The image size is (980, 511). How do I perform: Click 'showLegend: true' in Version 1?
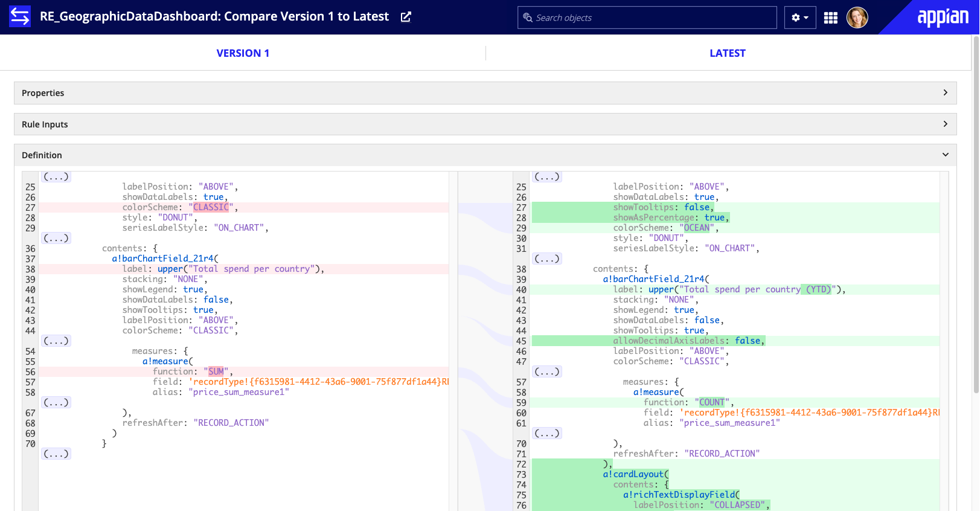165,289
